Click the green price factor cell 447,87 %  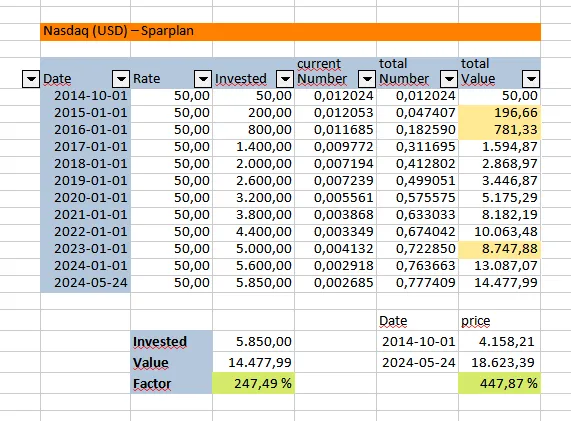[499, 383]
